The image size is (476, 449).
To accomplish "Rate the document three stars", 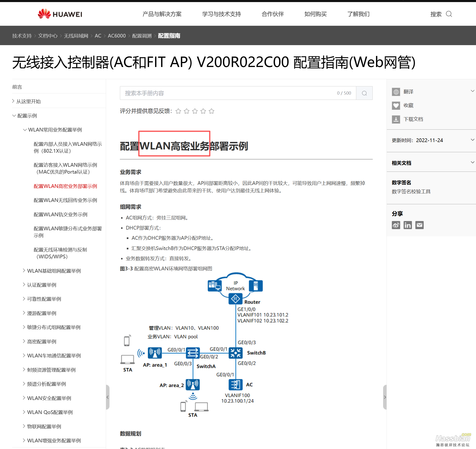I will point(195,111).
